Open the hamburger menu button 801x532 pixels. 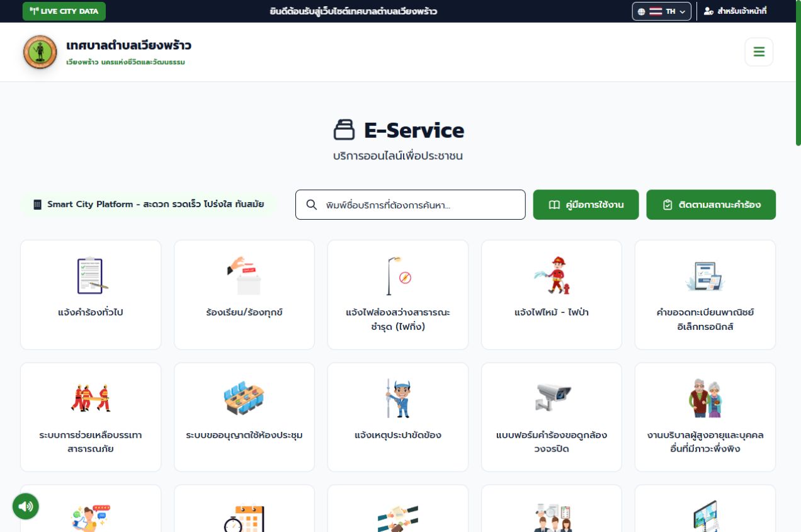coord(759,52)
